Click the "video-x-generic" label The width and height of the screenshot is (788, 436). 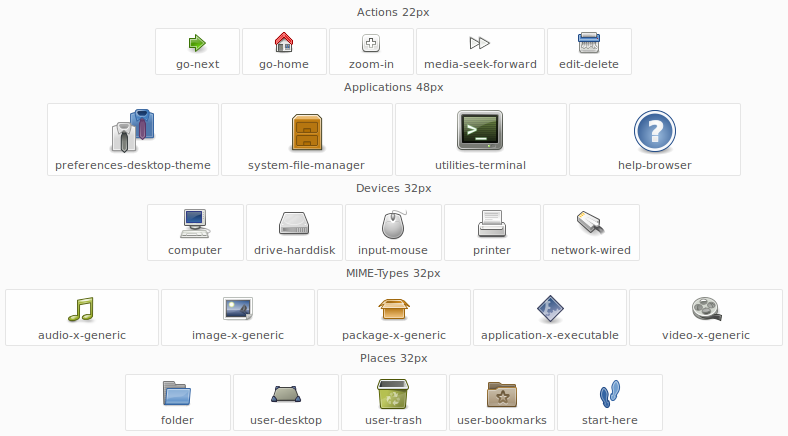click(706, 335)
